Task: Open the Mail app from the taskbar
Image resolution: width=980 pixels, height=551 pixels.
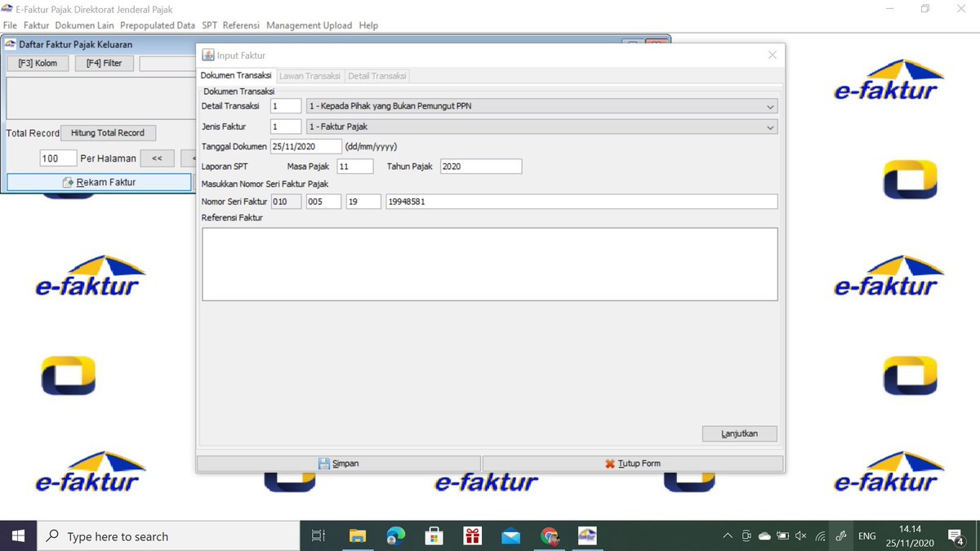Action: coord(511,536)
